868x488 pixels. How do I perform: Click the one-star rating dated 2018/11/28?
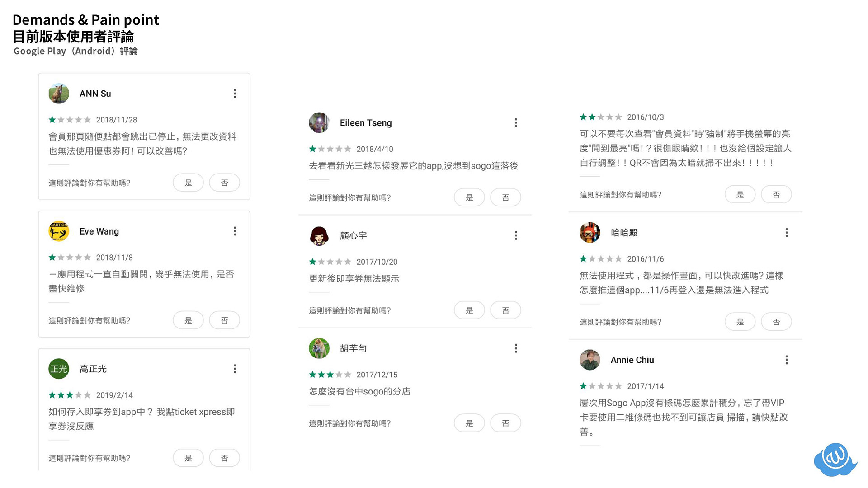tap(70, 120)
